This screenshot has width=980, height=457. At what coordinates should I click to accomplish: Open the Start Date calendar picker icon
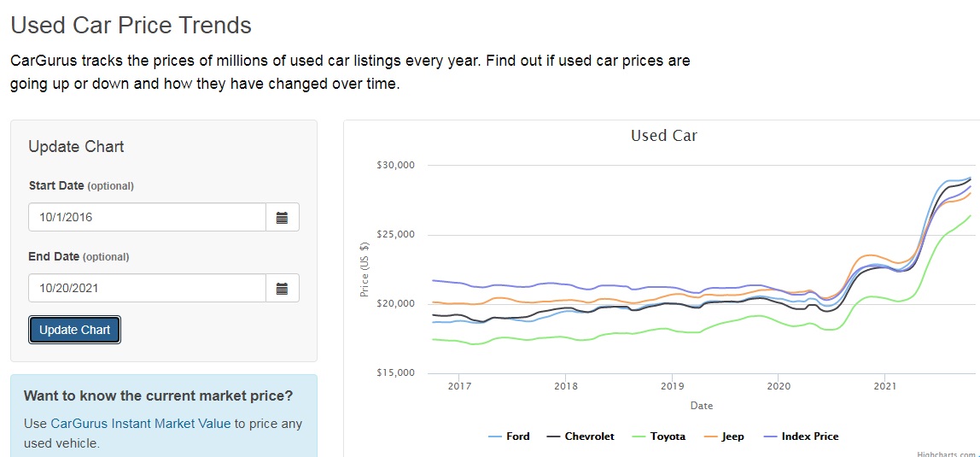[x=282, y=218]
